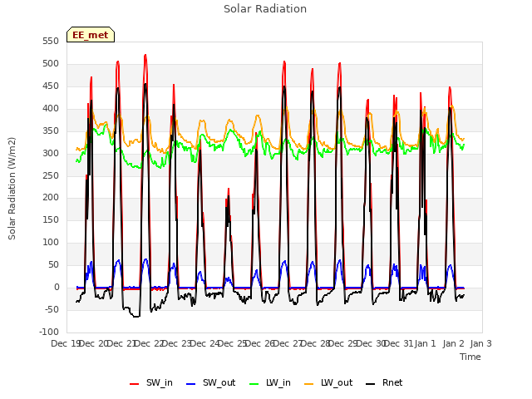
Task: Click the 0 y-axis tick label
Action: (57, 287)
